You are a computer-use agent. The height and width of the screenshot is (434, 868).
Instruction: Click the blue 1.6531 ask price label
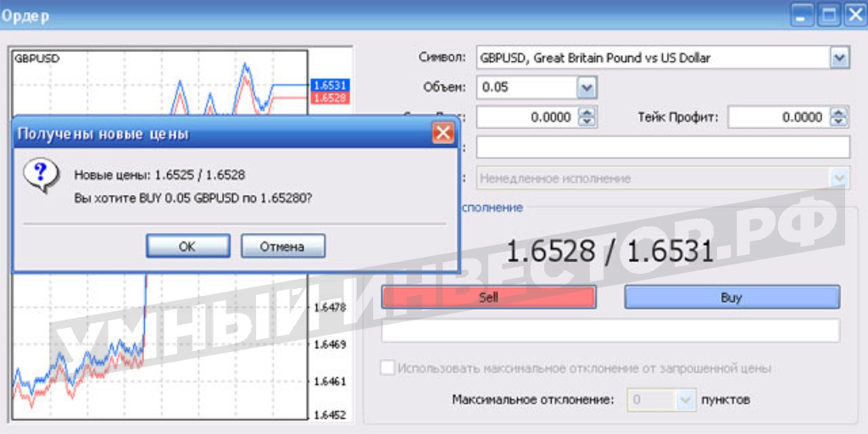coord(330,86)
